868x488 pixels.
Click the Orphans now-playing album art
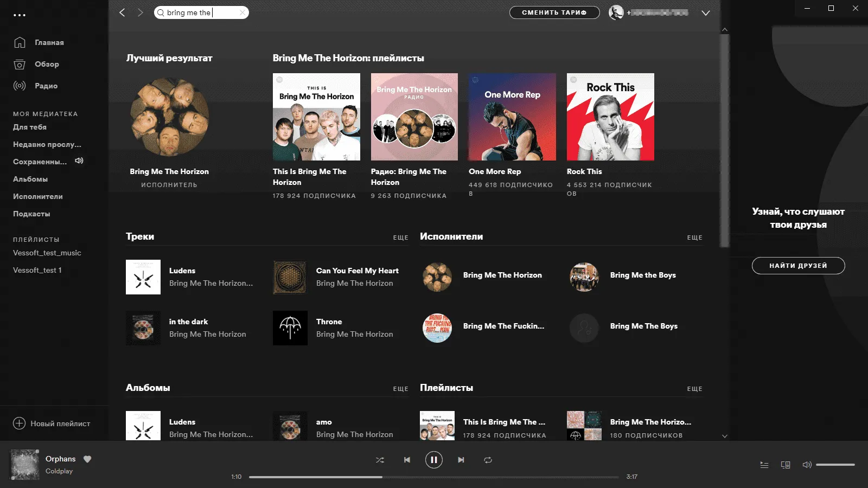click(x=25, y=465)
